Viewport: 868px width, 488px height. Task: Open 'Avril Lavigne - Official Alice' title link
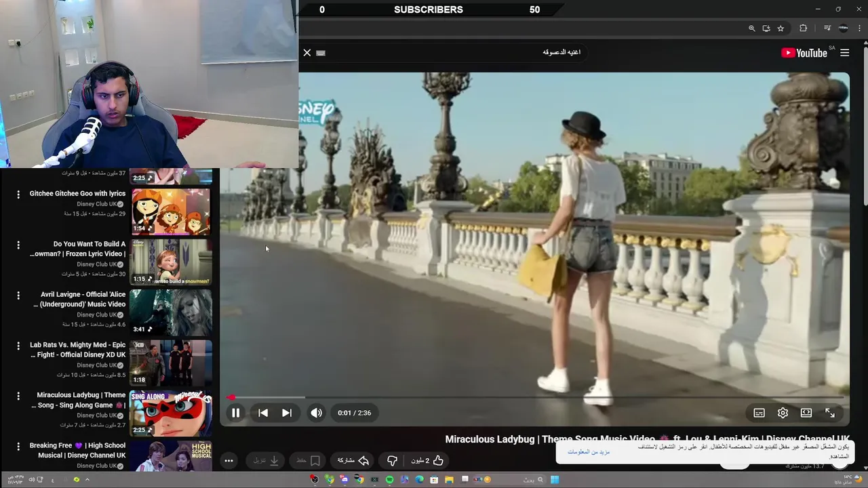point(79,300)
